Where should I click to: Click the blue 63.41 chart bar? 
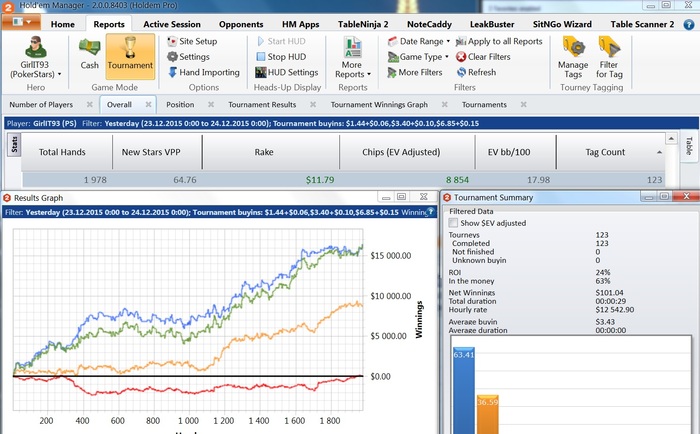[x=464, y=391]
